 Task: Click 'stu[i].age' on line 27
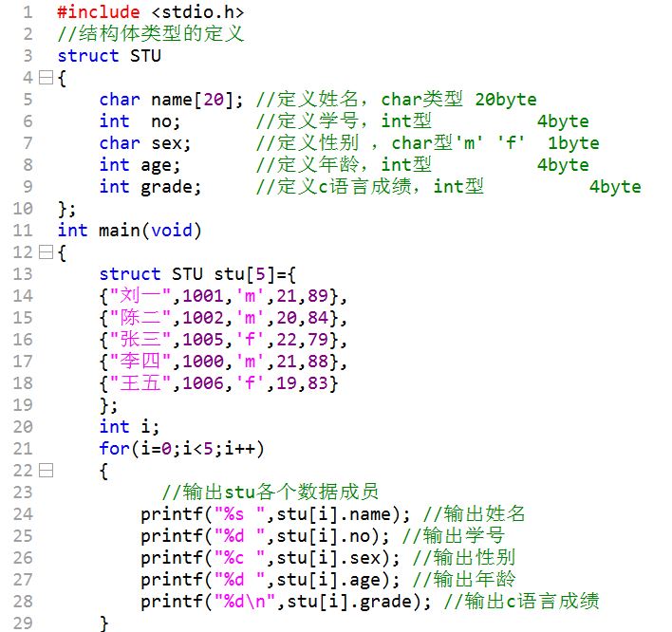(328, 580)
